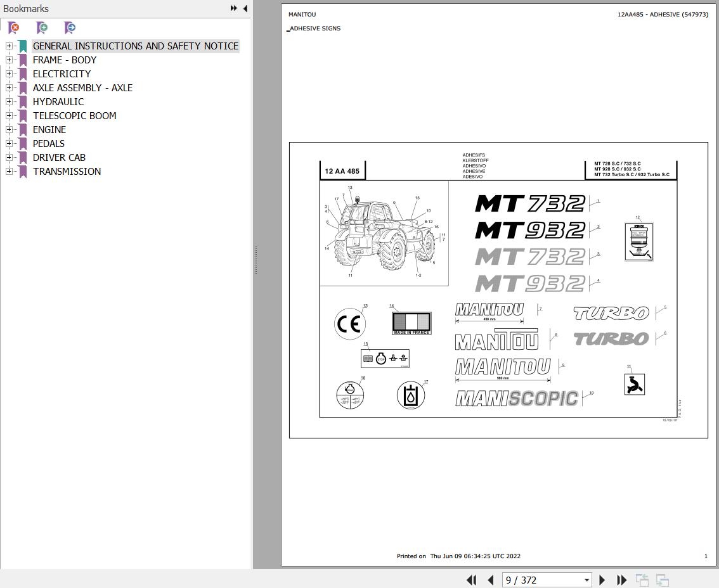Expand all bookmarks with double-arrow icon
The height and width of the screenshot is (588, 719).
pos(234,8)
